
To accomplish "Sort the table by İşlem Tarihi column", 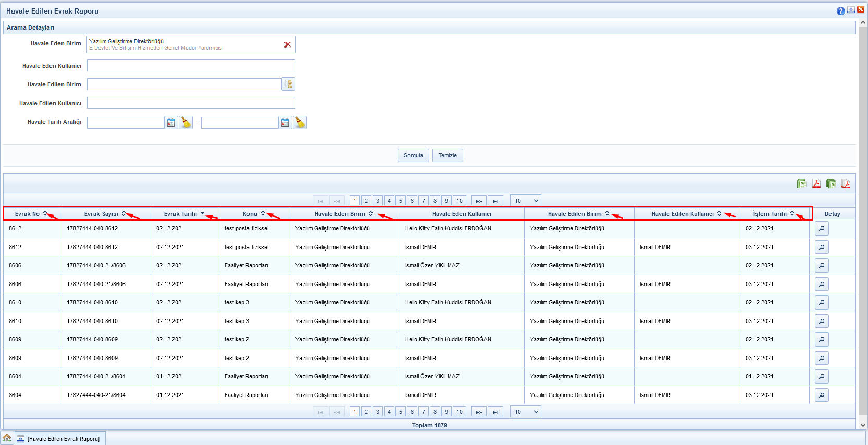I will tap(770, 214).
